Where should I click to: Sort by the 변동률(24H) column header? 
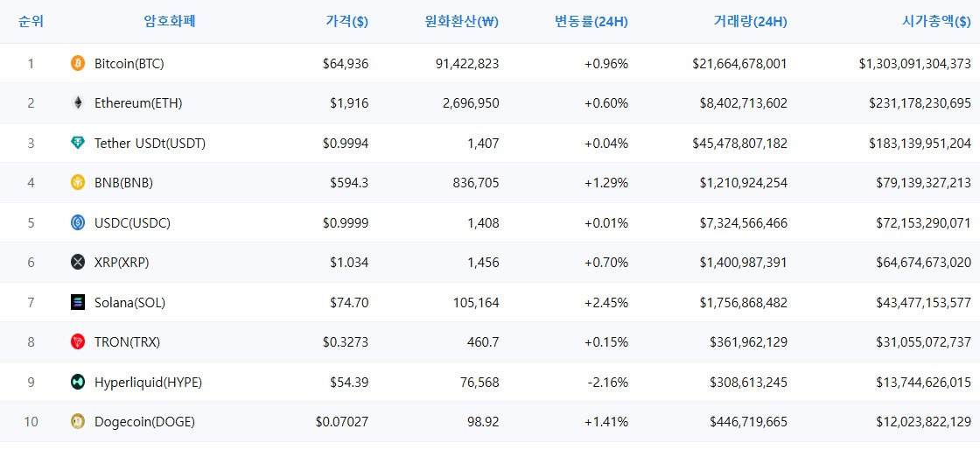click(591, 22)
